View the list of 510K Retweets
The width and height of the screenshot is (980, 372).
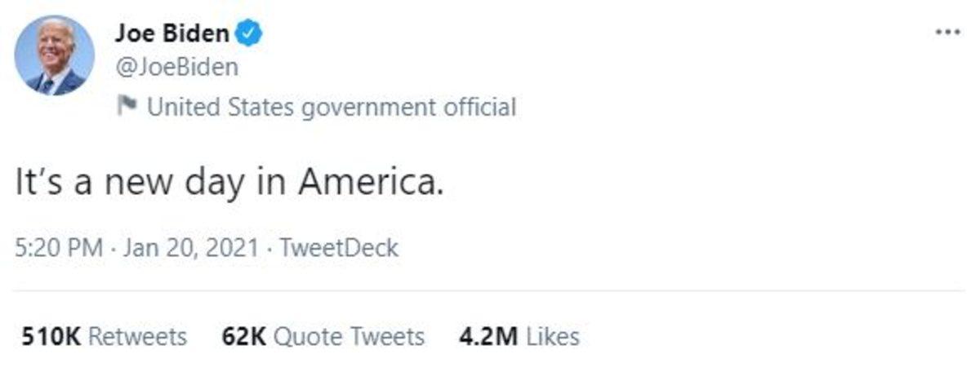pos(100,336)
